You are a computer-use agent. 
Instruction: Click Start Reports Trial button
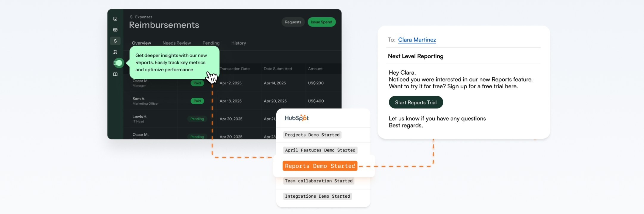[416, 102]
